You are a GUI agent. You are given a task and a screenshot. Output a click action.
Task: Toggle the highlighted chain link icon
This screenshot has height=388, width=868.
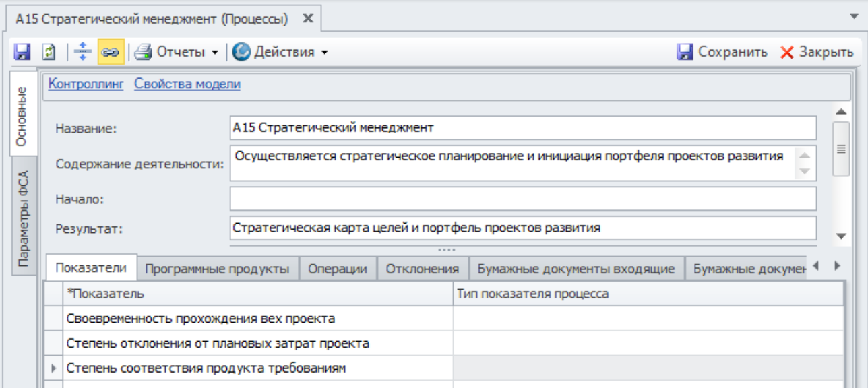click(111, 52)
